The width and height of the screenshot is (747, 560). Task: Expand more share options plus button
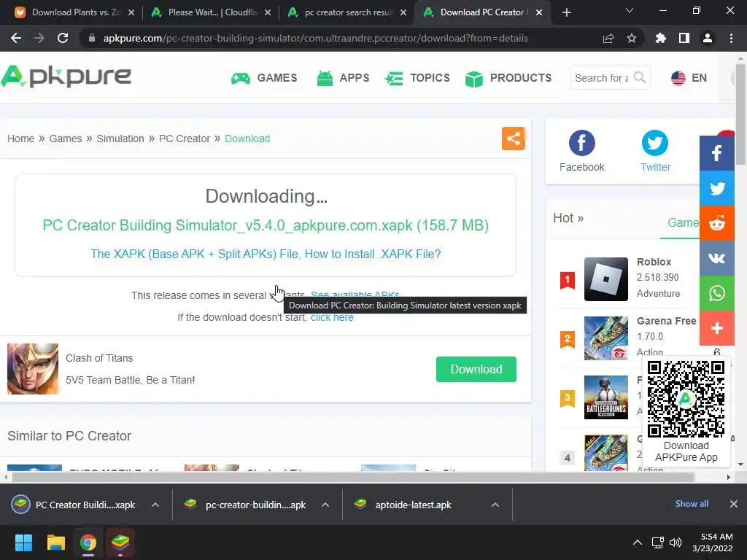pyautogui.click(x=717, y=328)
